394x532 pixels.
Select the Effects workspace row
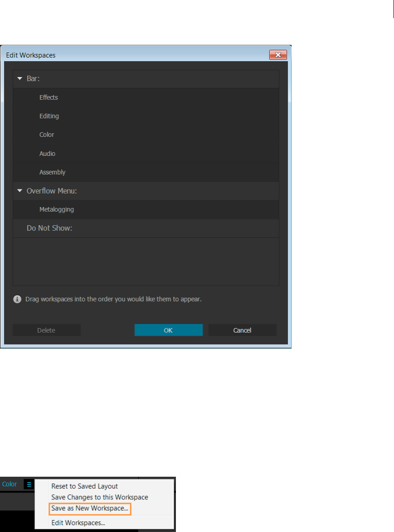coord(146,97)
